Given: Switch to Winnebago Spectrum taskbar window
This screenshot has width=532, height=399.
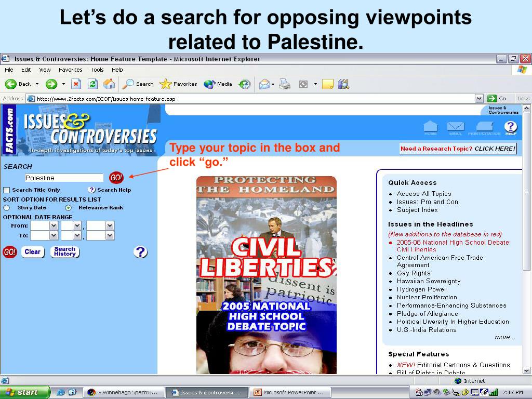Looking at the screenshot, I should coord(123,392).
